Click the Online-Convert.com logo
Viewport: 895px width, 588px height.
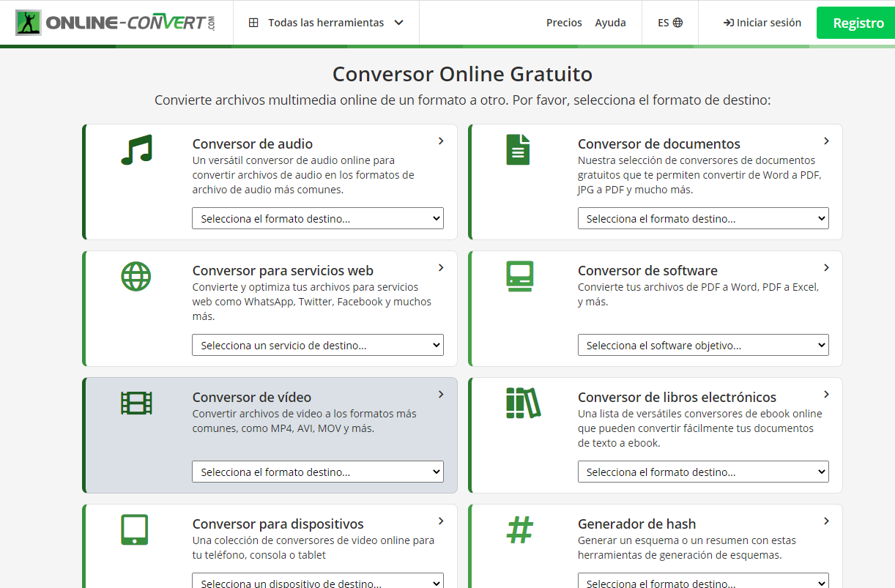[x=116, y=23]
